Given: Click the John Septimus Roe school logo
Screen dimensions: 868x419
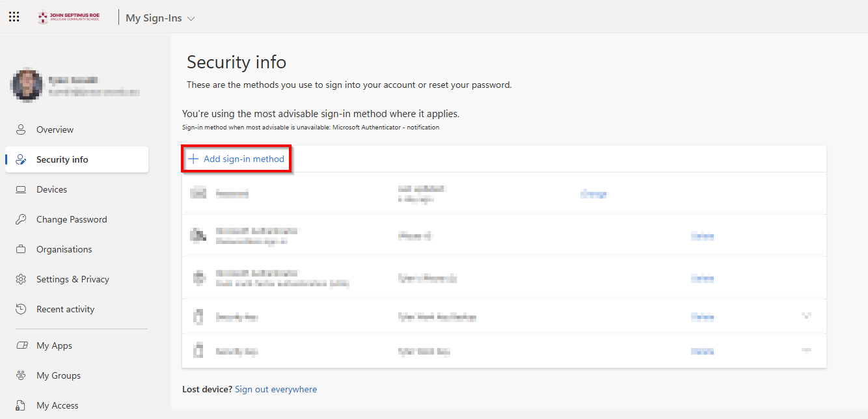Looking at the screenshot, I should point(68,18).
